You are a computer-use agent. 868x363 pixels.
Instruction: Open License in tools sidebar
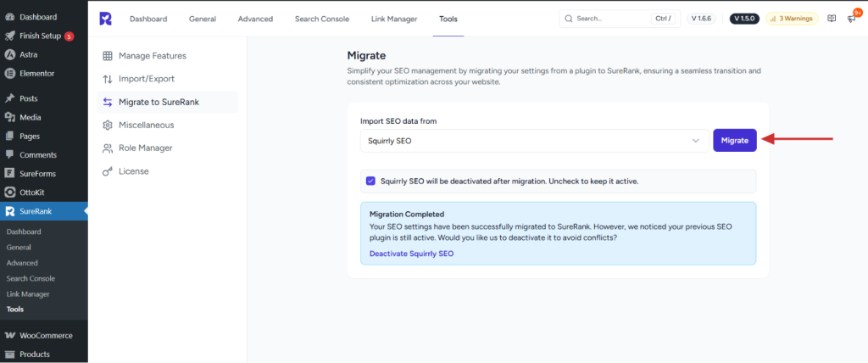167,171
